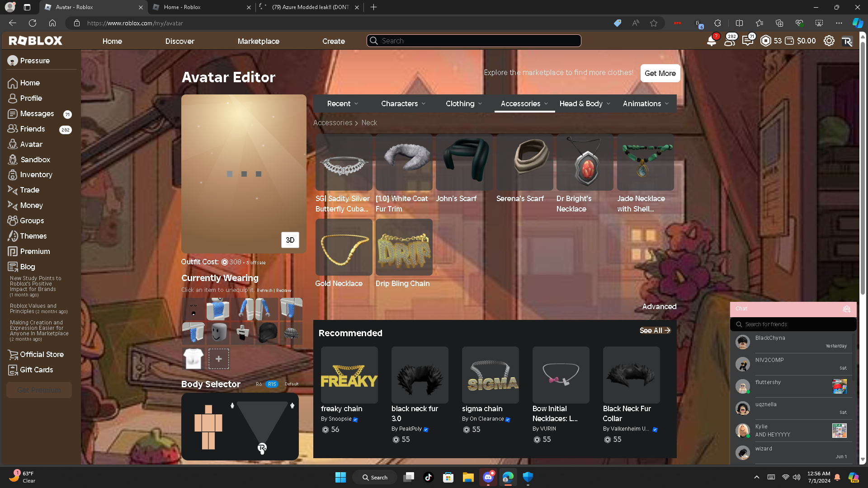Image resolution: width=868 pixels, height=488 pixels.
Task: Open Themes in the sidebar
Action: [33, 236]
